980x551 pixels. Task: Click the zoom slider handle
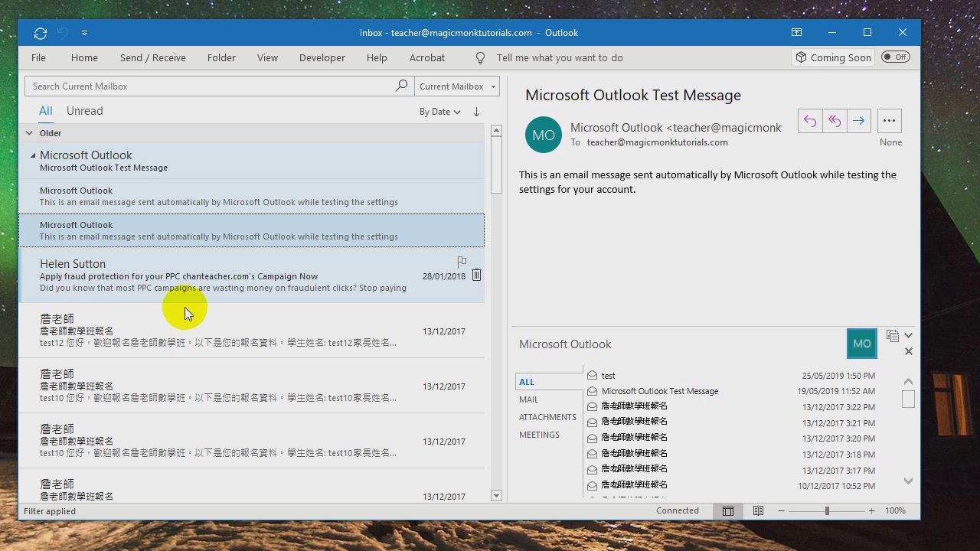point(827,510)
